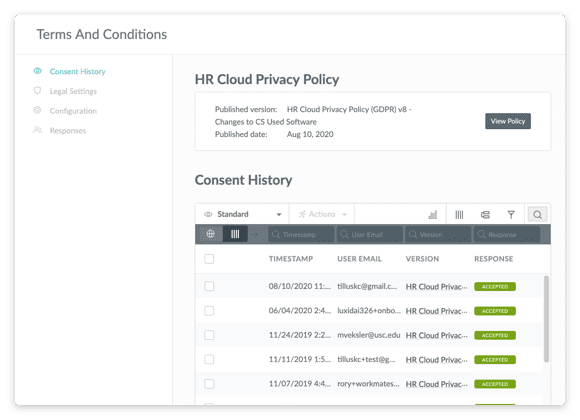The height and width of the screenshot is (420, 580).
Task: Click ACCEPTED badge in rory+workmates row
Action: [495, 384]
